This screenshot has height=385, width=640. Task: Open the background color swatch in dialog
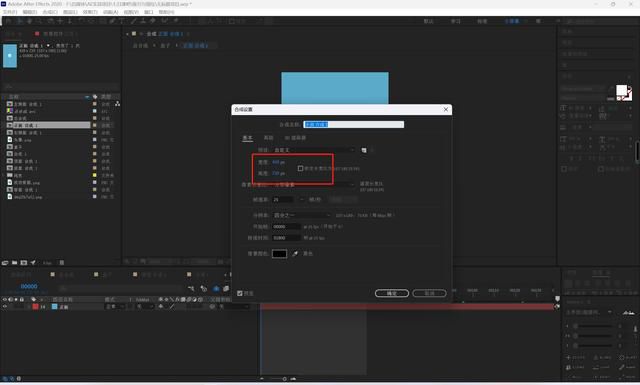(x=279, y=254)
